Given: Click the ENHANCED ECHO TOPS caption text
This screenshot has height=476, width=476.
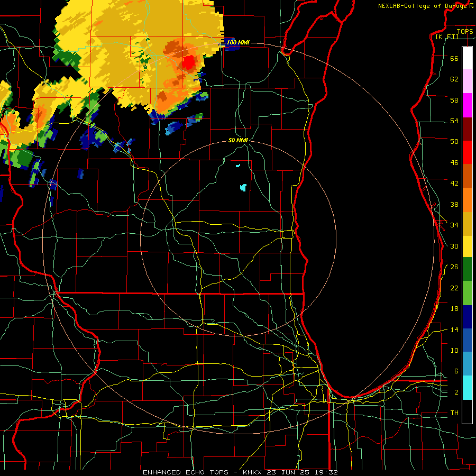Looking at the screenshot, I should pyautogui.click(x=185, y=472).
